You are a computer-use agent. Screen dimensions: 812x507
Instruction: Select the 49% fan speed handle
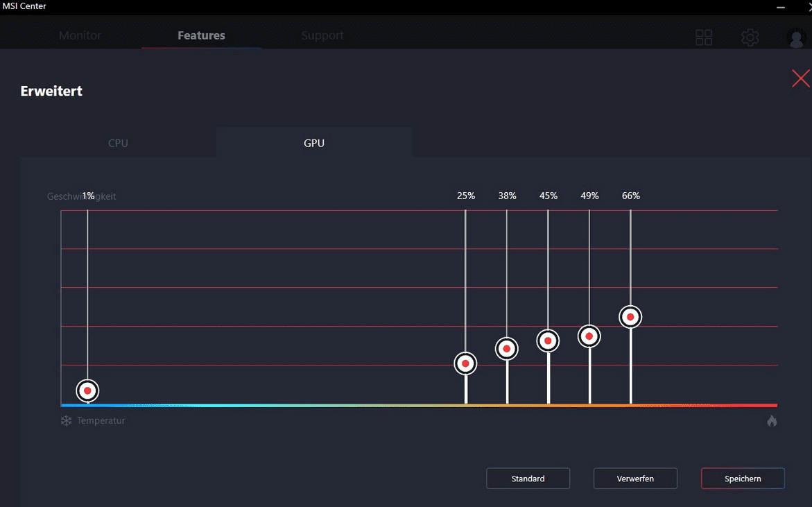[589, 336]
